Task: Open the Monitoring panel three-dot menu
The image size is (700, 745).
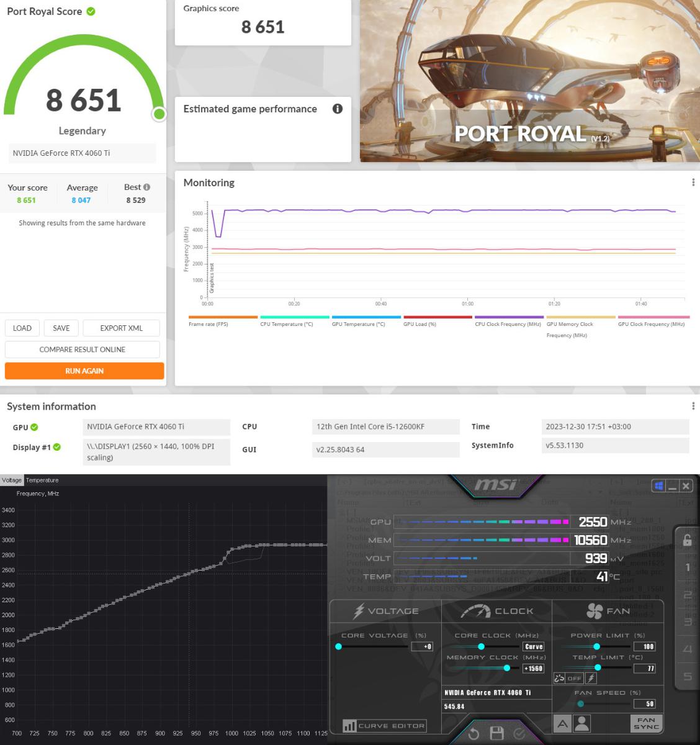Action: (693, 183)
